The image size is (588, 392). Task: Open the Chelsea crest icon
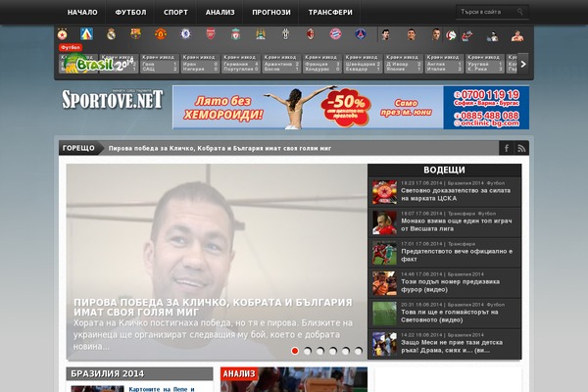click(185, 34)
